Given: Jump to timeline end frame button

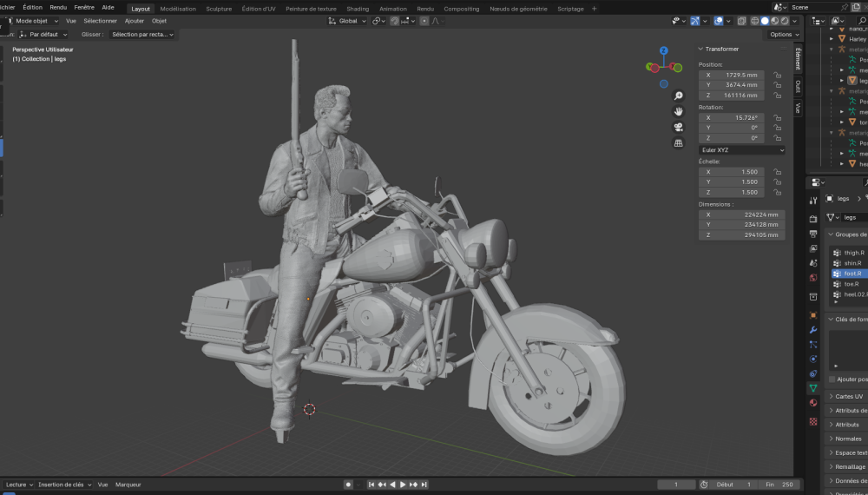Looking at the screenshot, I should click(424, 485).
